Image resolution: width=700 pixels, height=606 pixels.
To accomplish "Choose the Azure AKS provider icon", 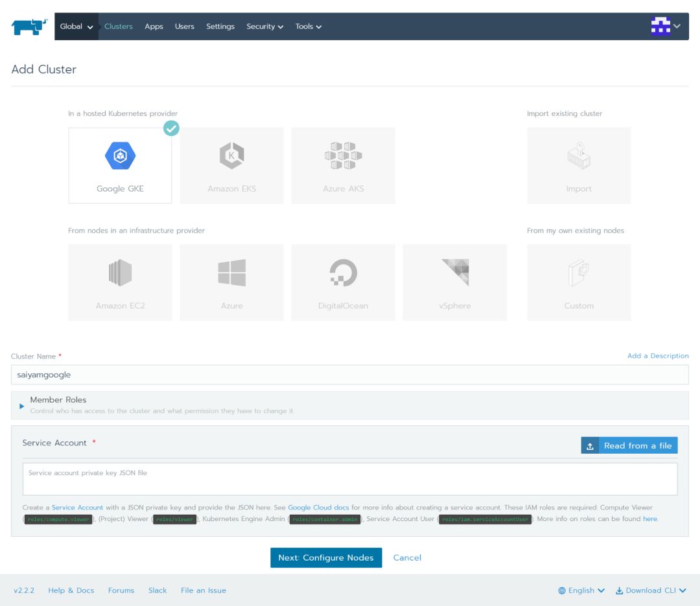I will tap(344, 156).
